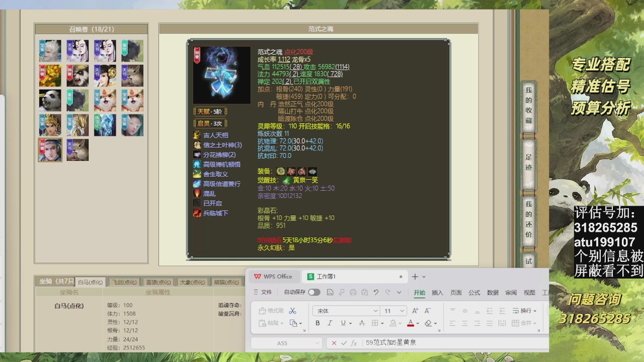
Task: Cancel formula entry with the red X
Action: (x=334, y=343)
